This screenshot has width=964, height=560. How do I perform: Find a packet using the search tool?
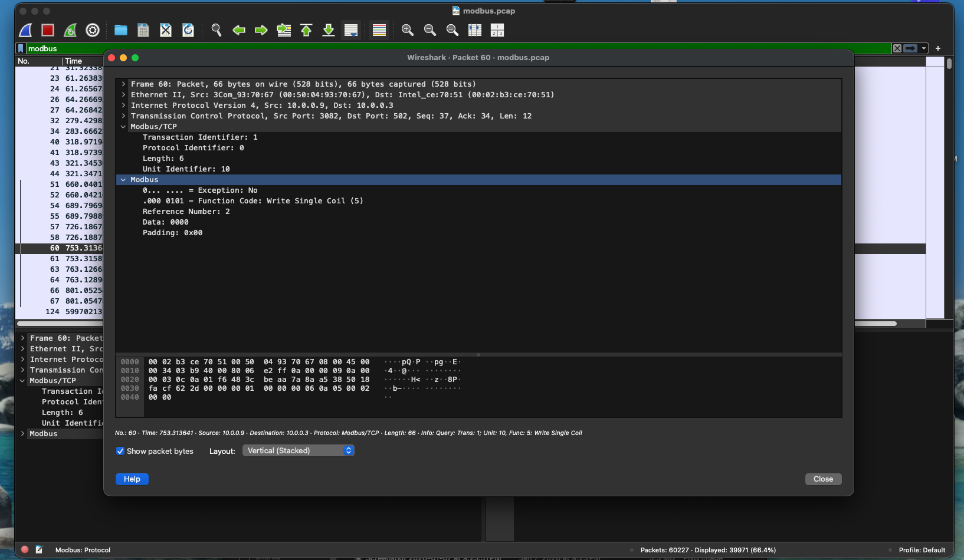click(x=216, y=30)
